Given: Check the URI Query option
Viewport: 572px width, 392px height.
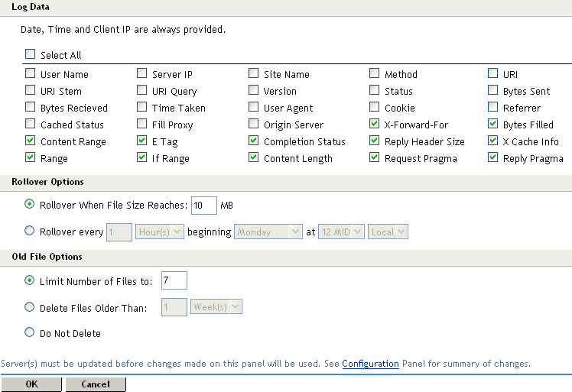Looking at the screenshot, I should 142,90.
